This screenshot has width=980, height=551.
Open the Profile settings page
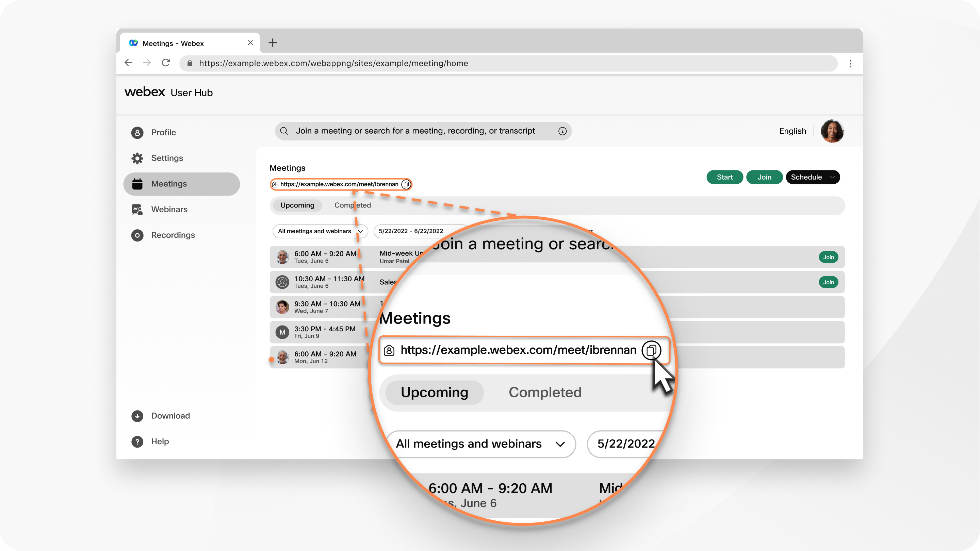coord(164,132)
